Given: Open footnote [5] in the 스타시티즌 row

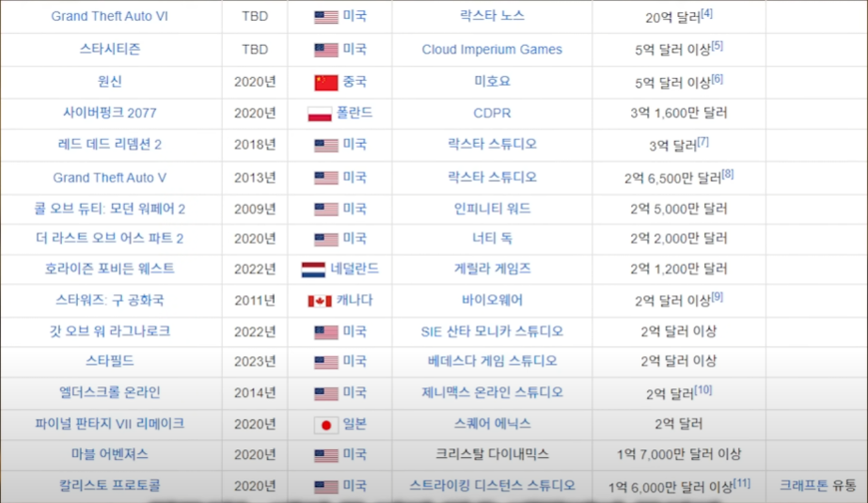Looking at the screenshot, I should (x=718, y=46).
